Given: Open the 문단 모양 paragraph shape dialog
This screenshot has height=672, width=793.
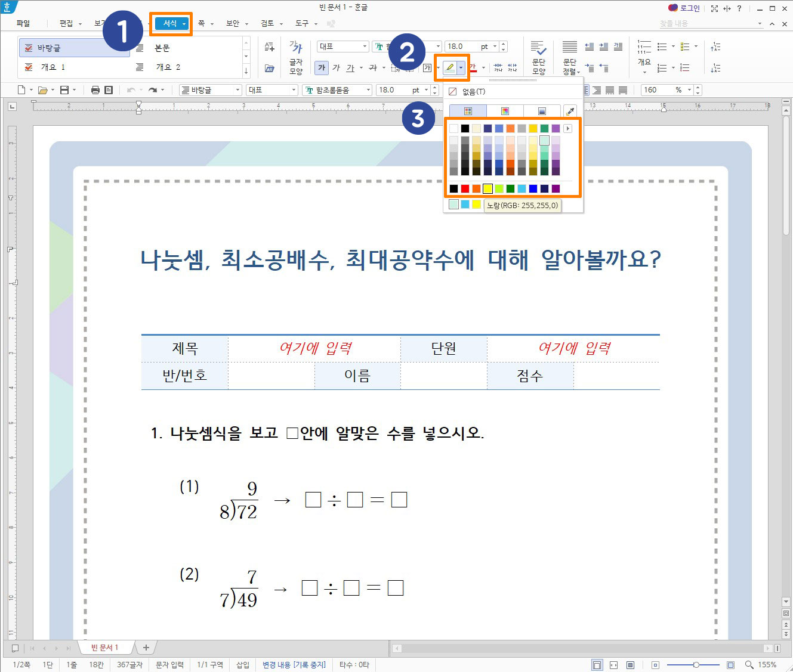Looking at the screenshot, I should pos(539,57).
